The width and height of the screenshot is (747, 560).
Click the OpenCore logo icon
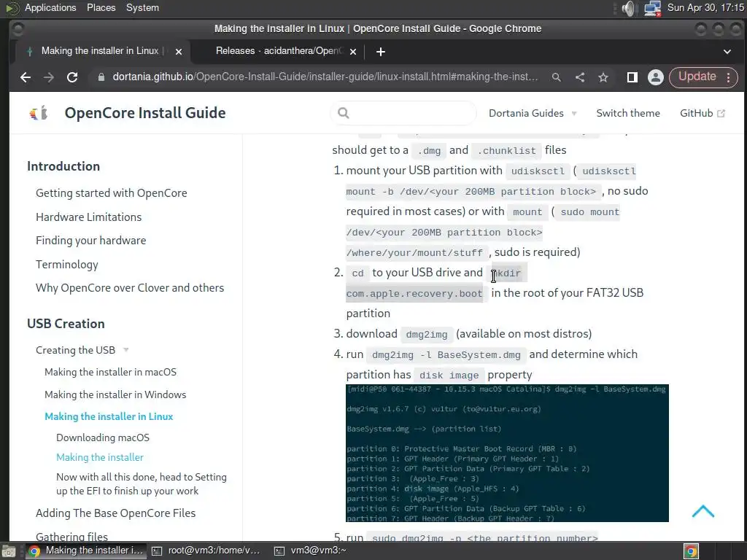(x=39, y=113)
